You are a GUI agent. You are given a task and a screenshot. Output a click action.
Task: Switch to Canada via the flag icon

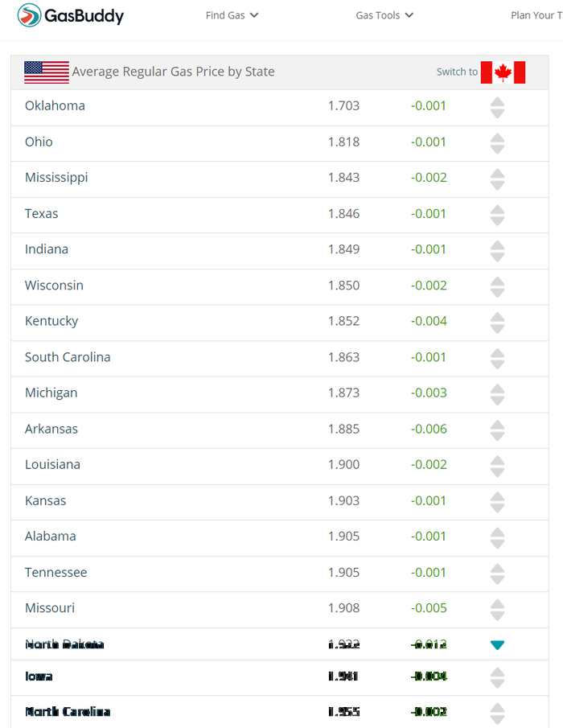click(x=503, y=72)
